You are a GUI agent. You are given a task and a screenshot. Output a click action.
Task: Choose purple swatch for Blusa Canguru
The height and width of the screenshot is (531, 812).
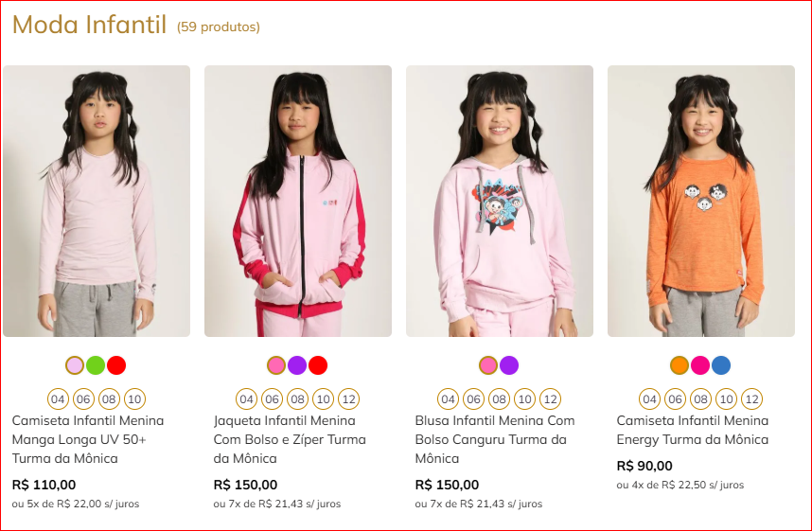pos(509,365)
